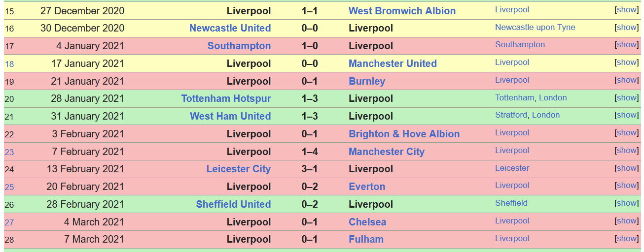The width and height of the screenshot is (644, 252).
Task: Open the Chelsea team link
Action: coord(367,222)
